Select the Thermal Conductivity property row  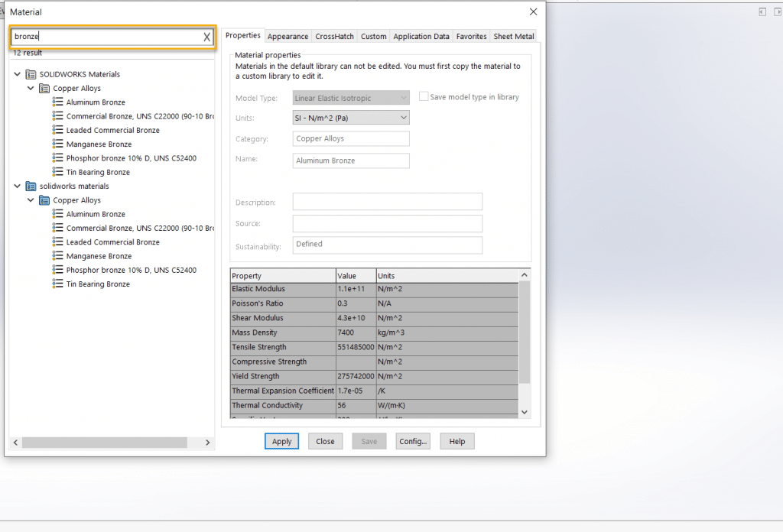(x=375, y=406)
